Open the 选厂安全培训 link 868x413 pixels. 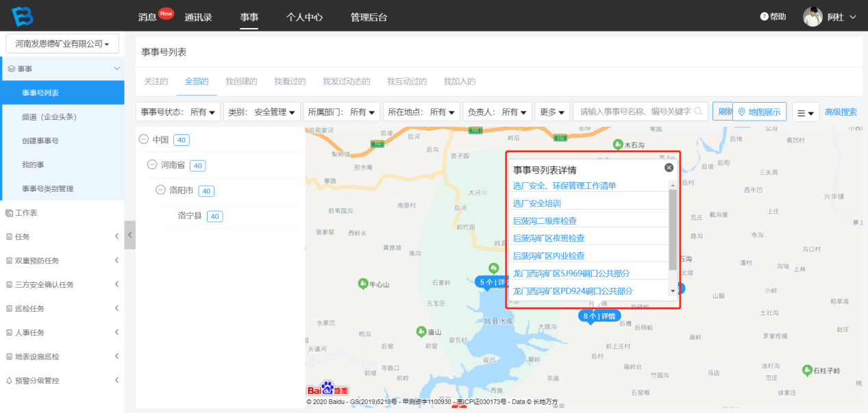pyautogui.click(x=537, y=203)
